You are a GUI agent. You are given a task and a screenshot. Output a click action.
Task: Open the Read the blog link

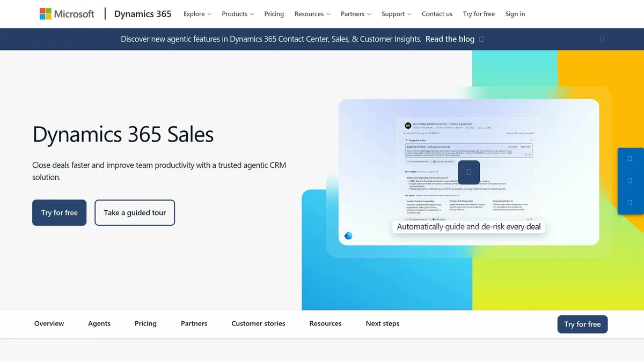click(x=450, y=39)
